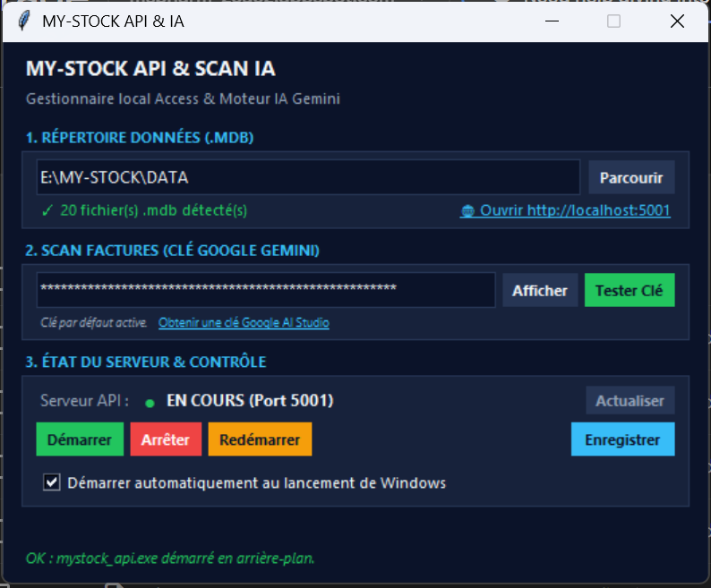Click the green Démarrer button
Screen dimensions: 711x588
(x=80, y=439)
